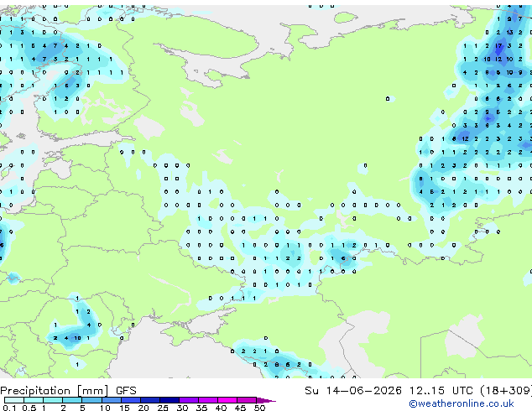Click the 0.5–1 mm legend color swatch
Viewport: 532px width, 411px height.
[x=34, y=400]
